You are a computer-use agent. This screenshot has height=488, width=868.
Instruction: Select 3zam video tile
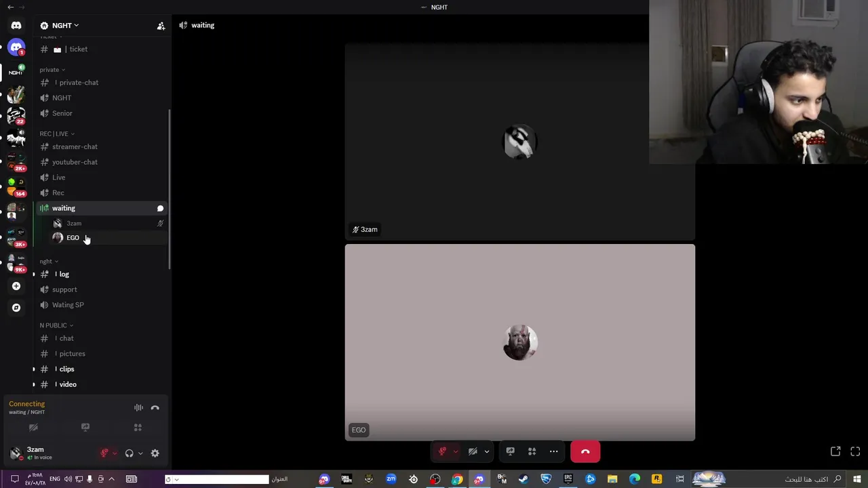tap(519, 142)
